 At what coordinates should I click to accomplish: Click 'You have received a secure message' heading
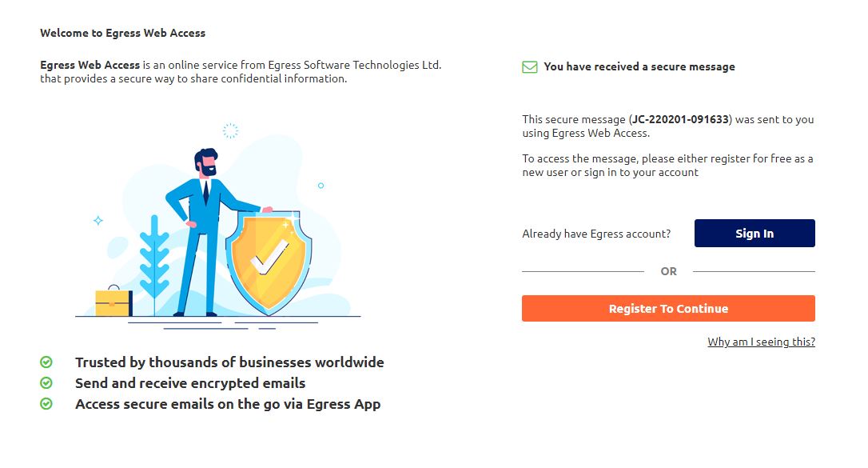coord(639,66)
